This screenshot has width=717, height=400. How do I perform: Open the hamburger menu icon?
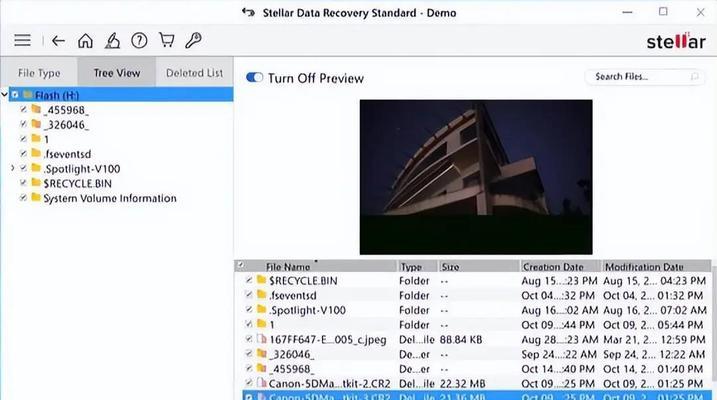[22, 40]
